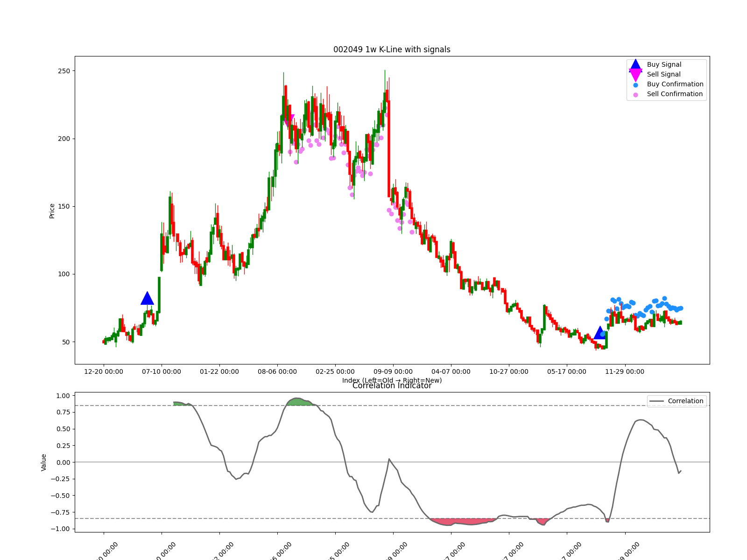Click the 'Price' y-axis label
The width and height of the screenshot is (747, 560).
point(52,211)
